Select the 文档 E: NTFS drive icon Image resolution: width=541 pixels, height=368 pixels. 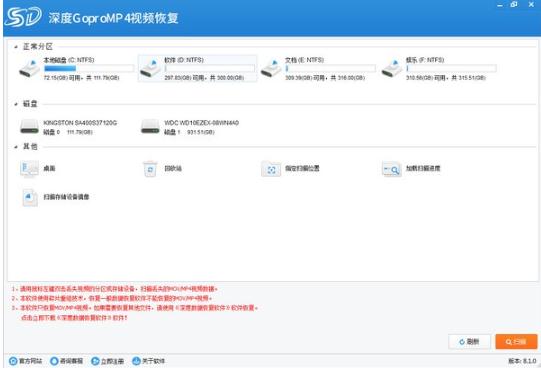point(271,68)
